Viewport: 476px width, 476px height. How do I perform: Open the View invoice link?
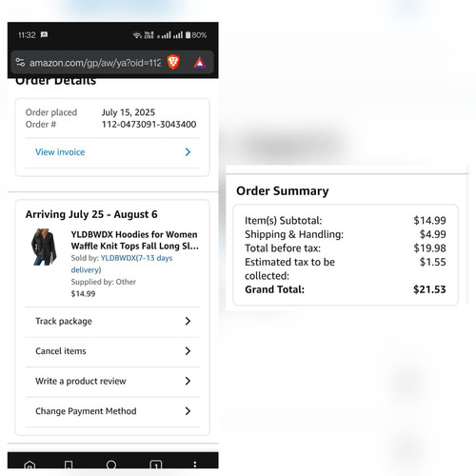point(60,152)
